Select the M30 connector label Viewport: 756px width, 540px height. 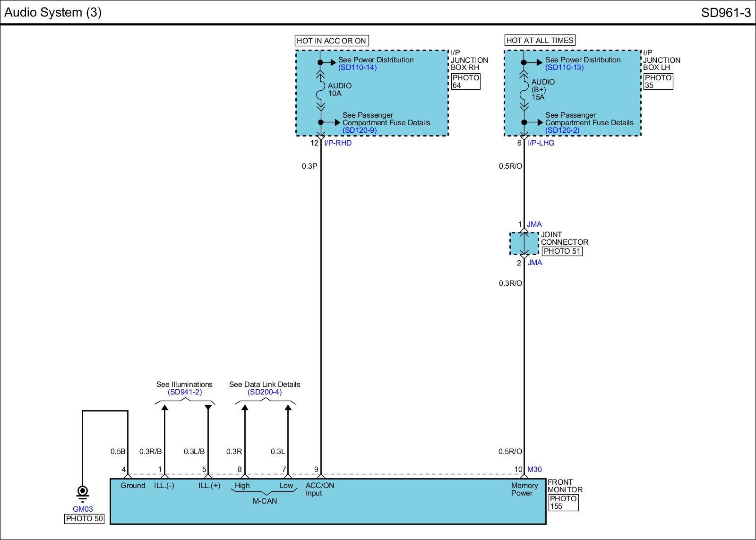click(x=534, y=470)
